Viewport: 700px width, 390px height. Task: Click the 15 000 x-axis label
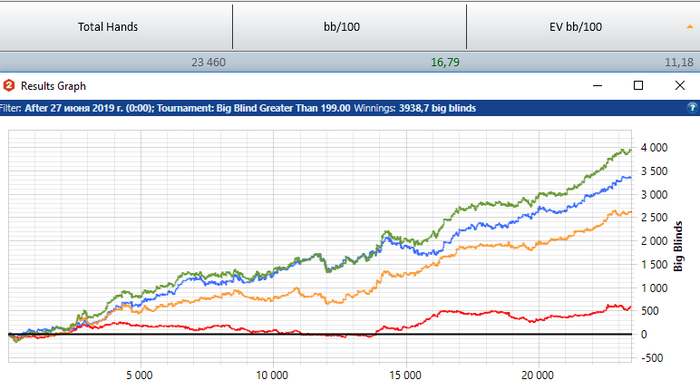(405, 375)
